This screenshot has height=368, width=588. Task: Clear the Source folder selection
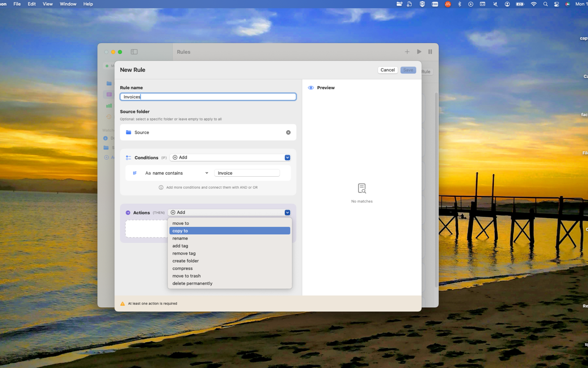[288, 132]
